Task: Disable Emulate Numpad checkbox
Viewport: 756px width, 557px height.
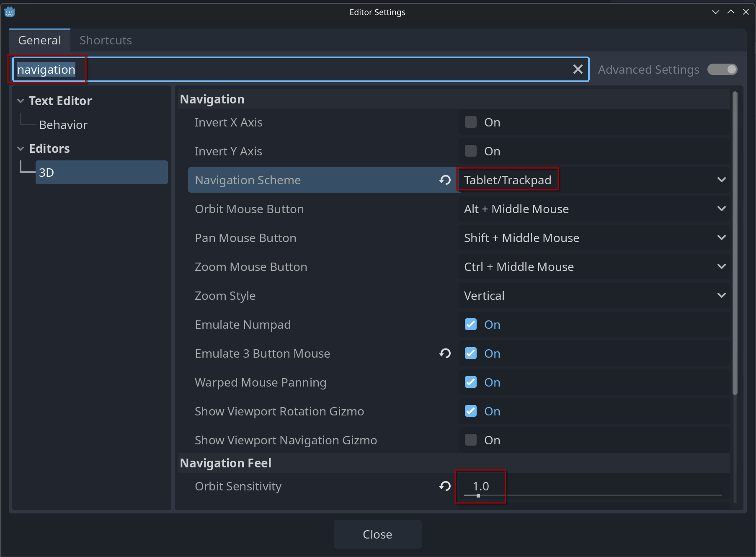Action: pos(471,325)
